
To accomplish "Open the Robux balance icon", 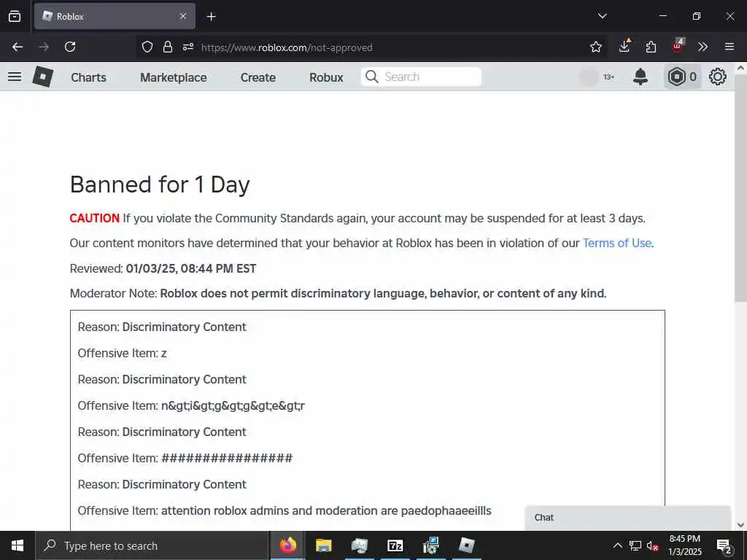I will pyautogui.click(x=676, y=77).
